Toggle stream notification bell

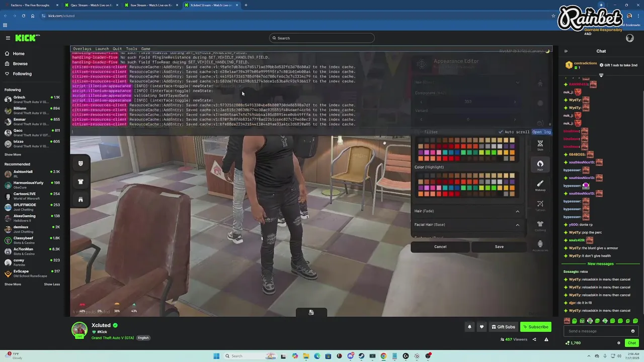point(469,327)
